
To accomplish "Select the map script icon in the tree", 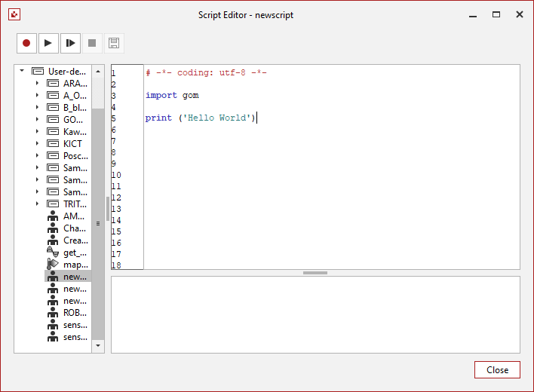I will (53, 265).
